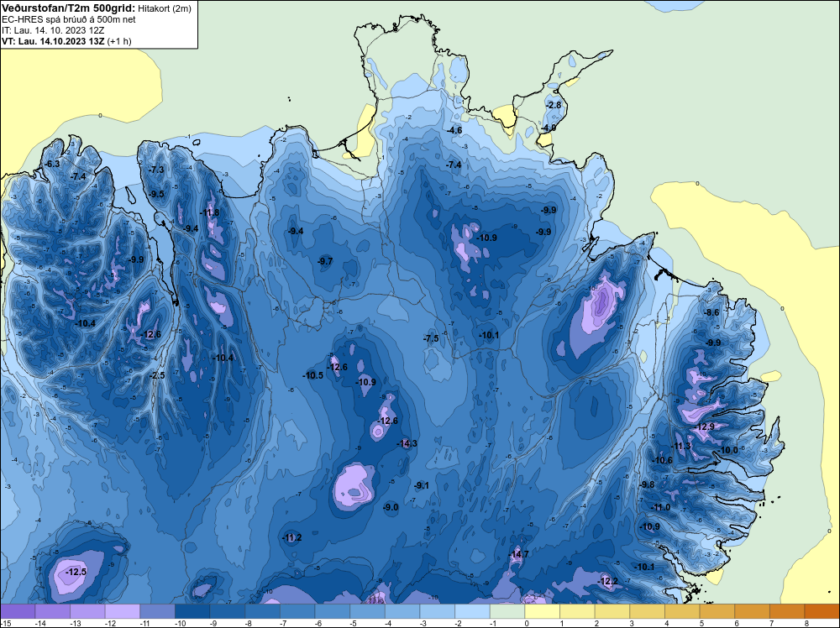
Task: Select dark orange legend swatch between 7 and 8
Action: (788, 611)
